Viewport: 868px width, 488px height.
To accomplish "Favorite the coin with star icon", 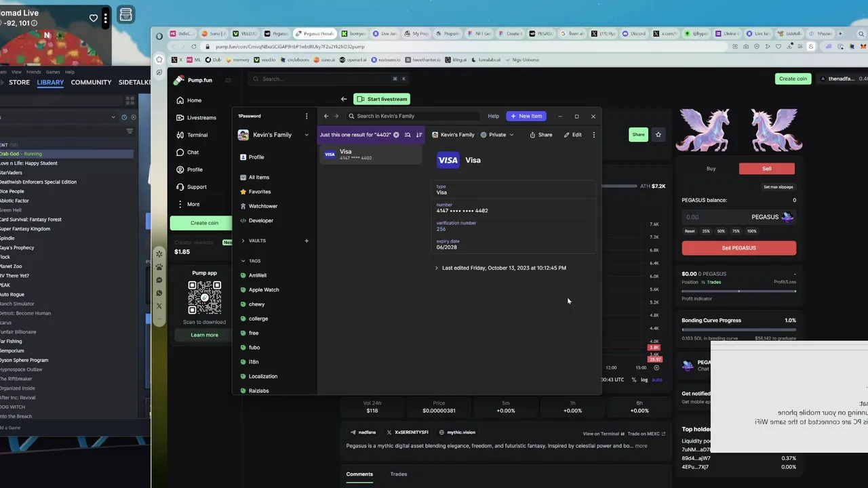I will [658, 135].
